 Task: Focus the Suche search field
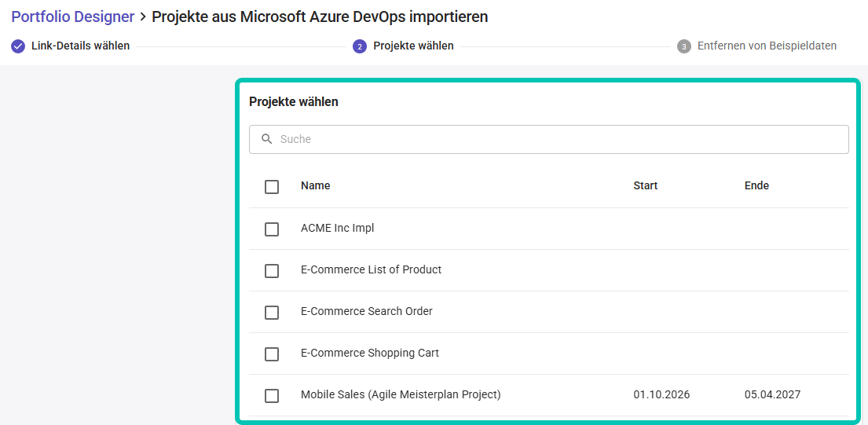[x=548, y=140]
